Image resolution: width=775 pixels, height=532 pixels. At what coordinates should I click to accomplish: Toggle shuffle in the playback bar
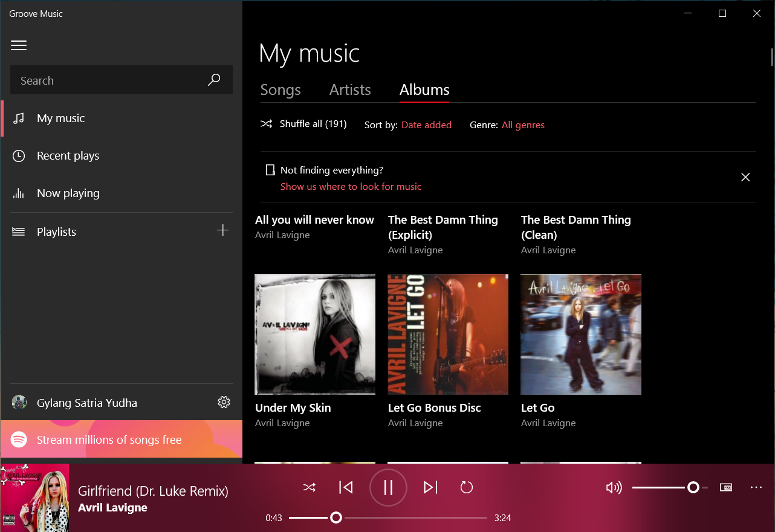[310, 487]
